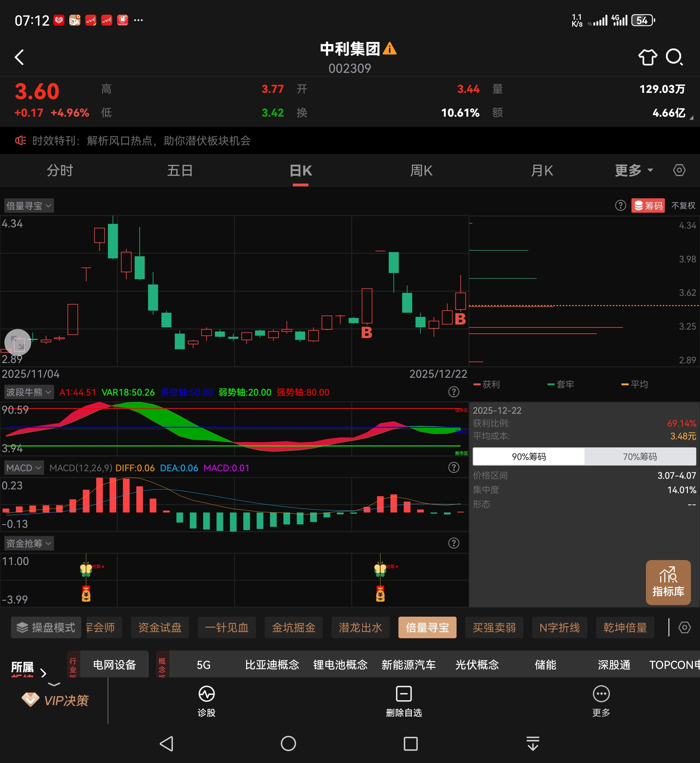The width and height of the screenshot is (700, 763).
Task: Open the skin theme shirt icon
Action: [647, 57]
